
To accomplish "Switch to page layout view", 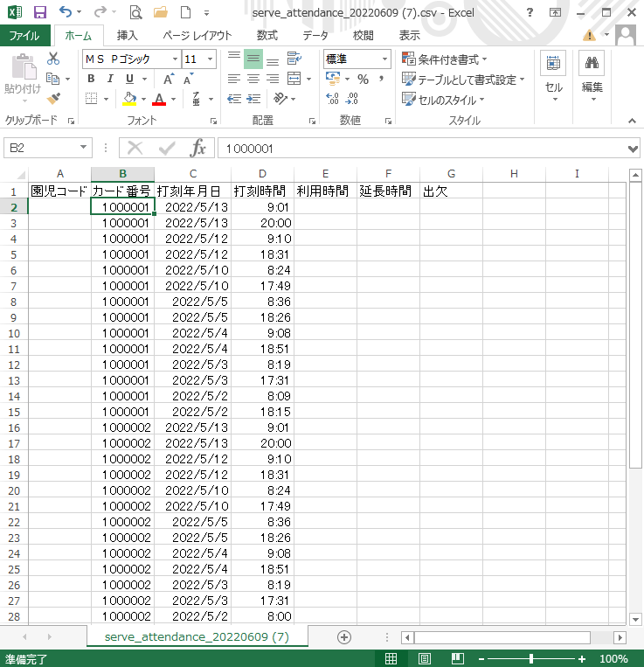I will pos(424,658).
